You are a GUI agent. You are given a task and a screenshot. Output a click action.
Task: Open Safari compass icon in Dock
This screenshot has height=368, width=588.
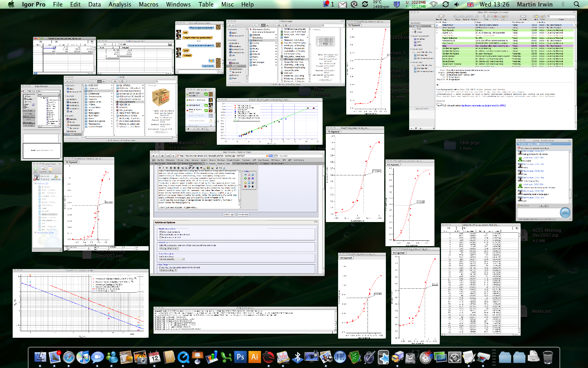[x=69, y=357]
